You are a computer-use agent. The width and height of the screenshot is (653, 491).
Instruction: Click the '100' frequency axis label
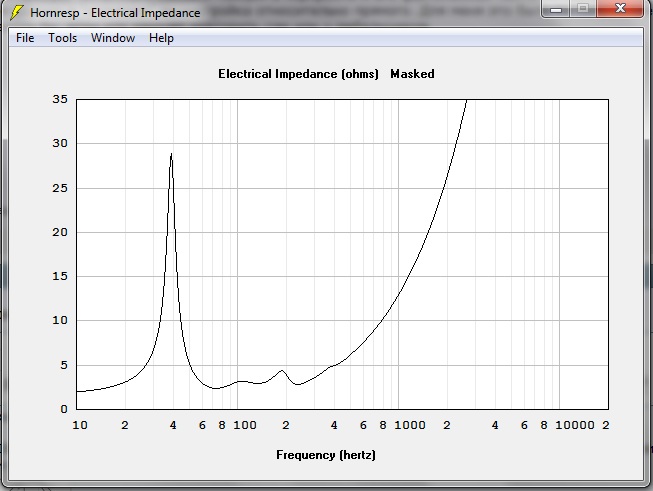click(x=245, y=425)
